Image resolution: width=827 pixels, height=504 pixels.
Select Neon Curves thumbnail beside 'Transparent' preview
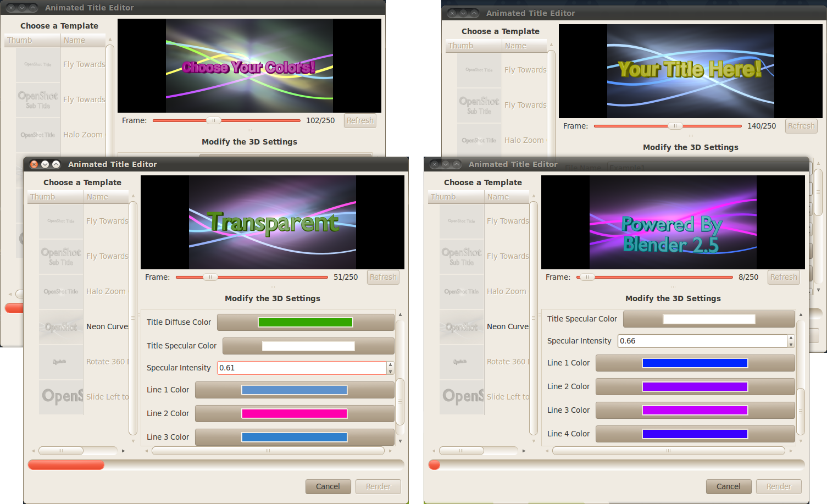(x=61, y=327)
